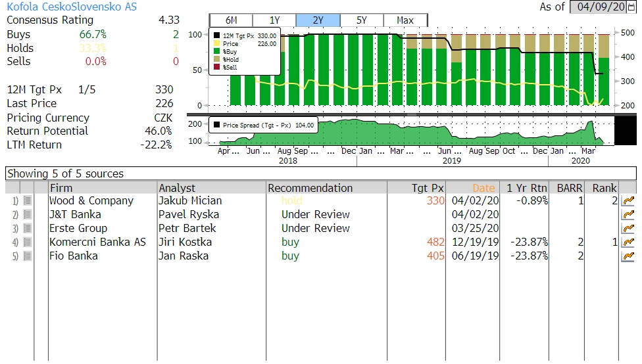Open report icon for J&T Banka
Screen dimensions: 642x364
point(28,215)
